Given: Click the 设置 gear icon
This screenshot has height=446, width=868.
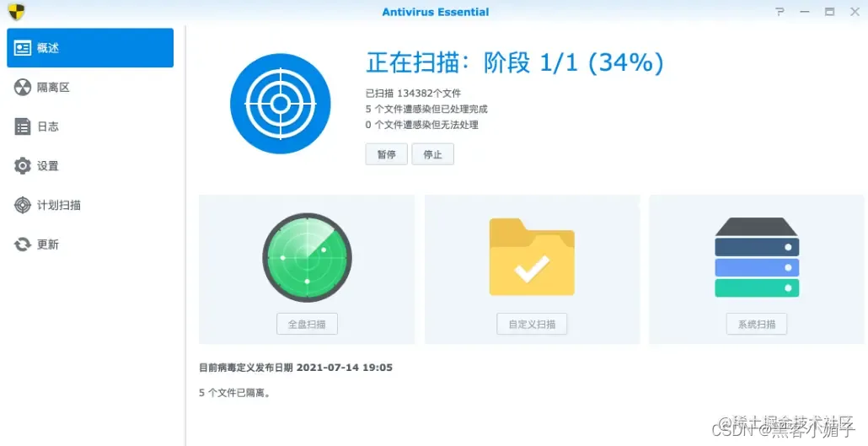Looking at the screenshot, I should pos(22,165).
